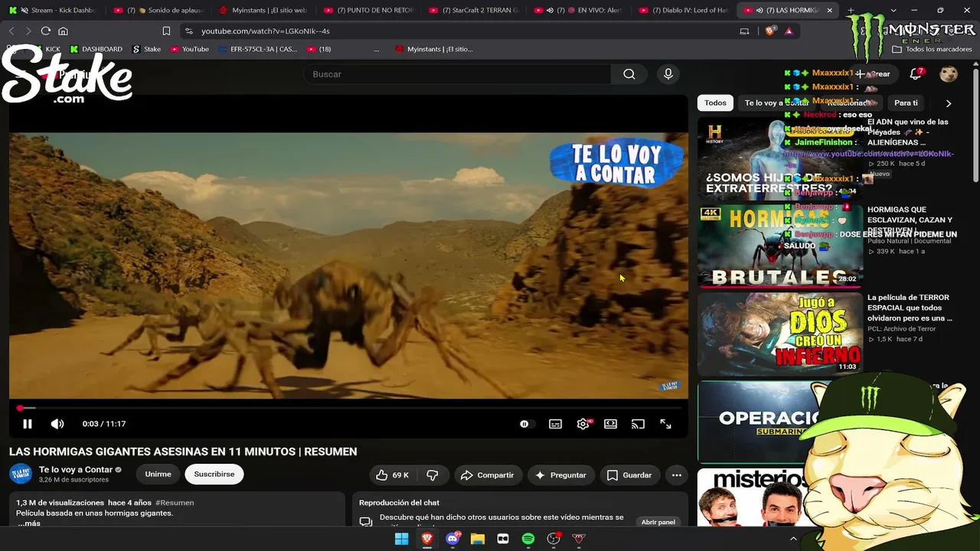Screen dimensions: 980x551
Task: Pause the video playback
Action: click(27, 424)
